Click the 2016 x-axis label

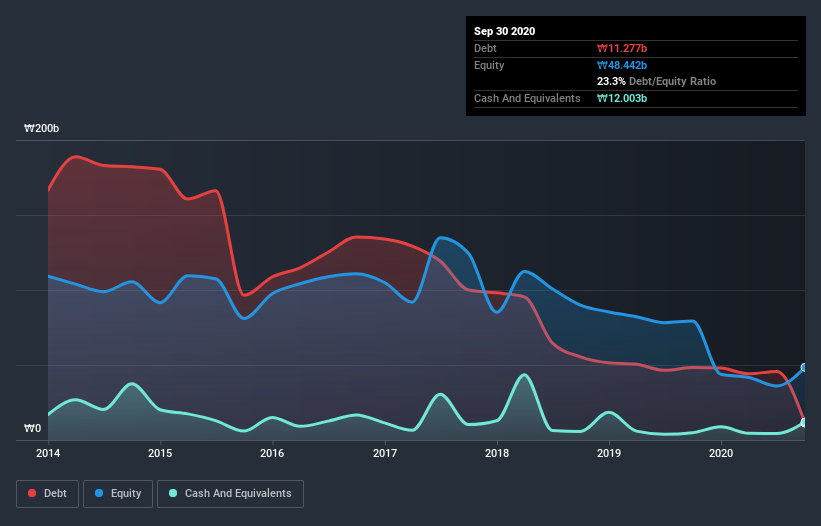click(x=272, y=453)
